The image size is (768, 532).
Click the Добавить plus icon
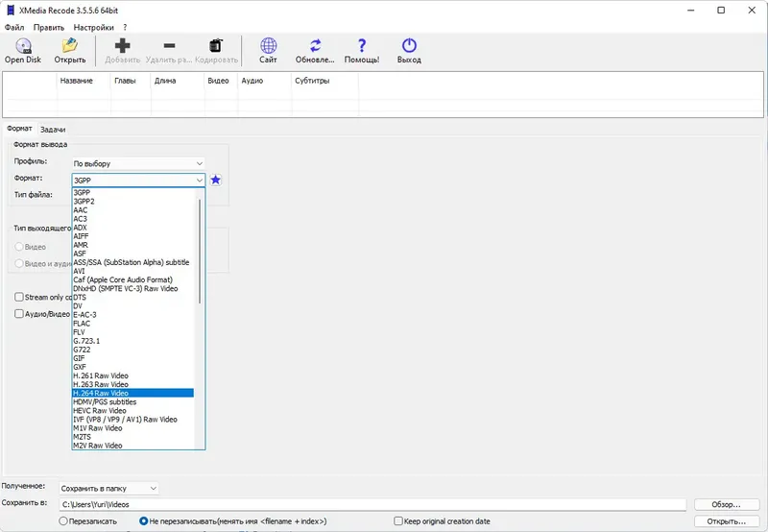pos(123,46)
